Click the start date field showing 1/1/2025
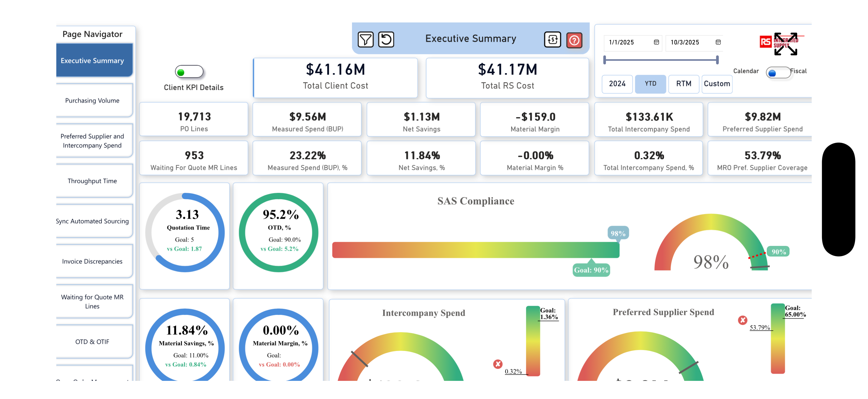 click(x=633, y=42)
